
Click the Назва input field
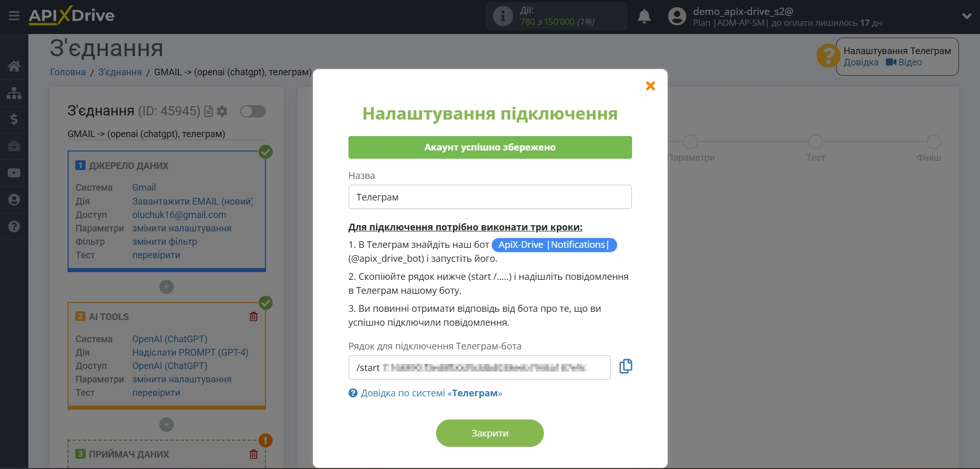[490, 197]
